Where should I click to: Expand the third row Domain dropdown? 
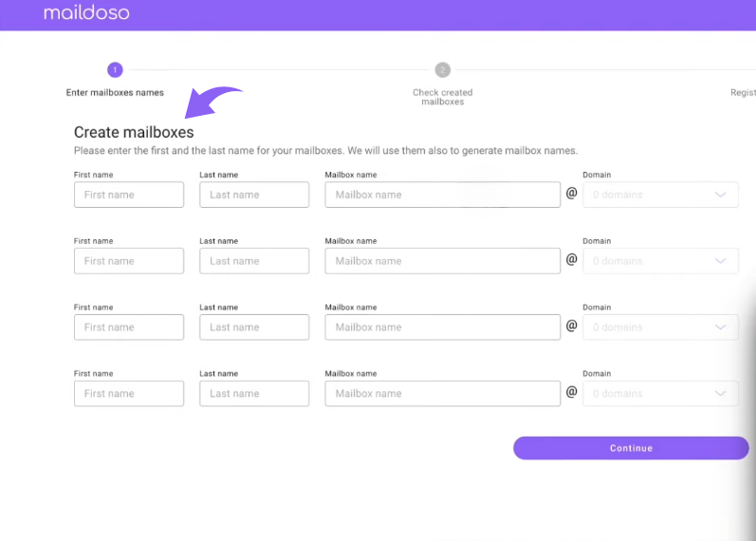(660, 327)
